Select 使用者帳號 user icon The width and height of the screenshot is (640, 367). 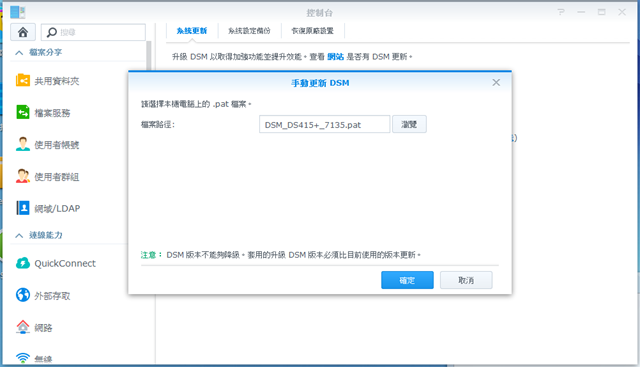[x=23, y=144]
